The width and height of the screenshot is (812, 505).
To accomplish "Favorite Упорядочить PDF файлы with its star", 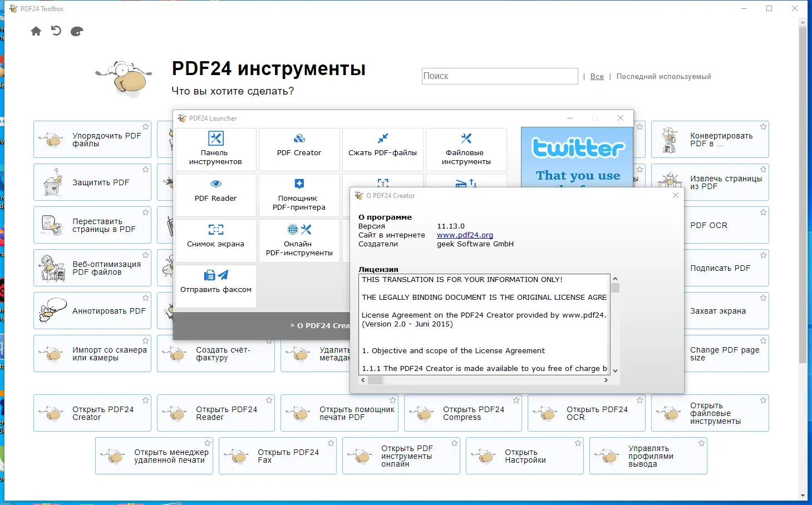I will click(x=146, y=127).
